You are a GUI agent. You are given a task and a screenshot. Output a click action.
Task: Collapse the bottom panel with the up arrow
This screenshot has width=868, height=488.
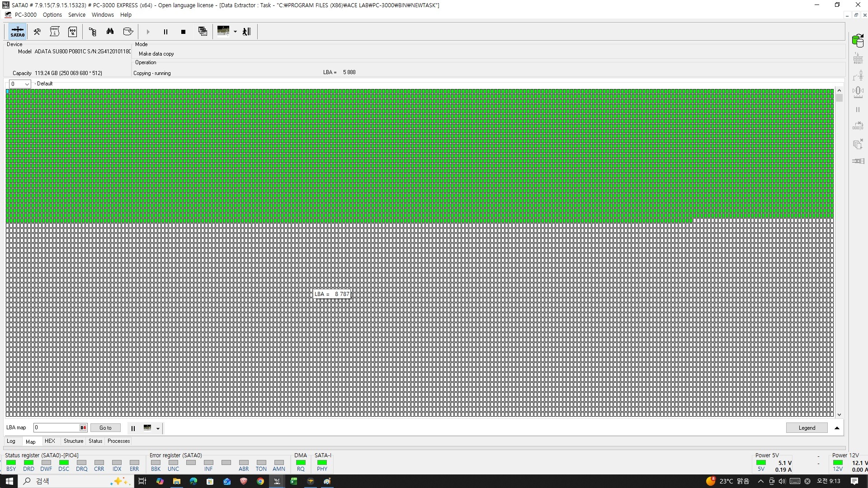coord(837,428)
